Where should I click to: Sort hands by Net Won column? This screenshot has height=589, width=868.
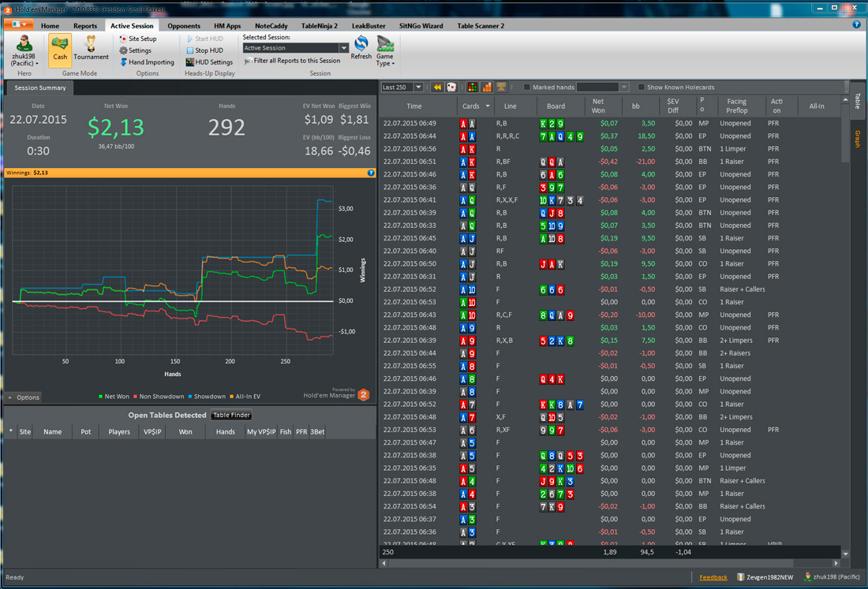[x=598, y=106]
